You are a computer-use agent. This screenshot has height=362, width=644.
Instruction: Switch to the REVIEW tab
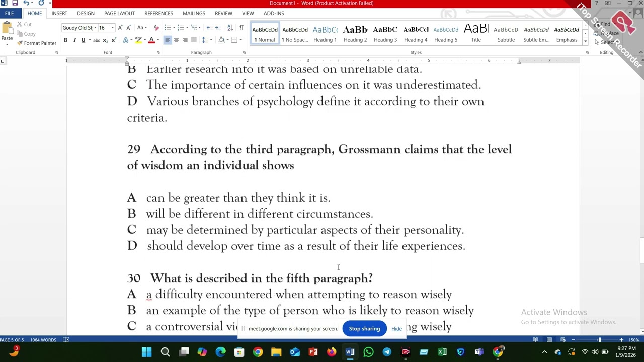tap(223, 13)
